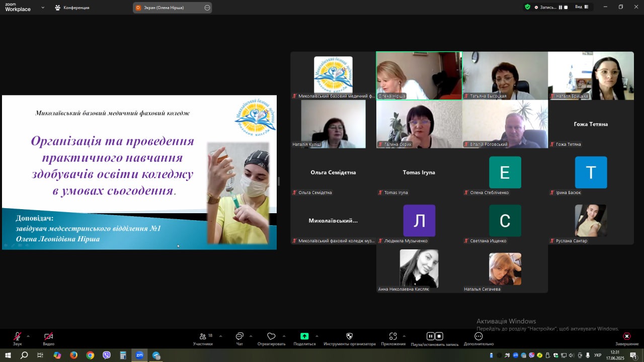This screenshot has width=644, height=362.
Task: Open Инструменты организатора shield icon
Action: point(350,336)
